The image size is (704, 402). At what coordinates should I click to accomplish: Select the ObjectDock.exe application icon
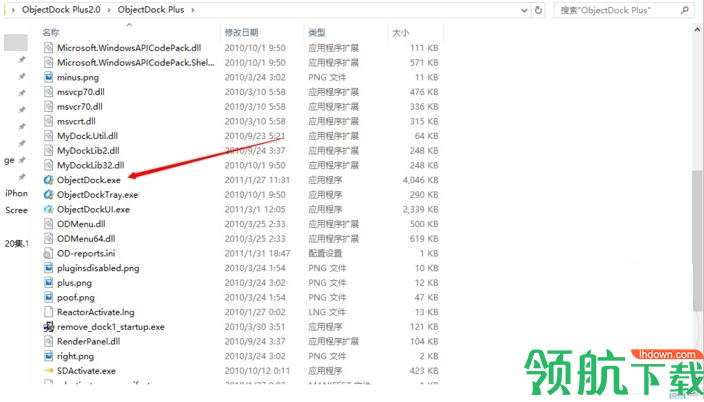tap(48, 180)
